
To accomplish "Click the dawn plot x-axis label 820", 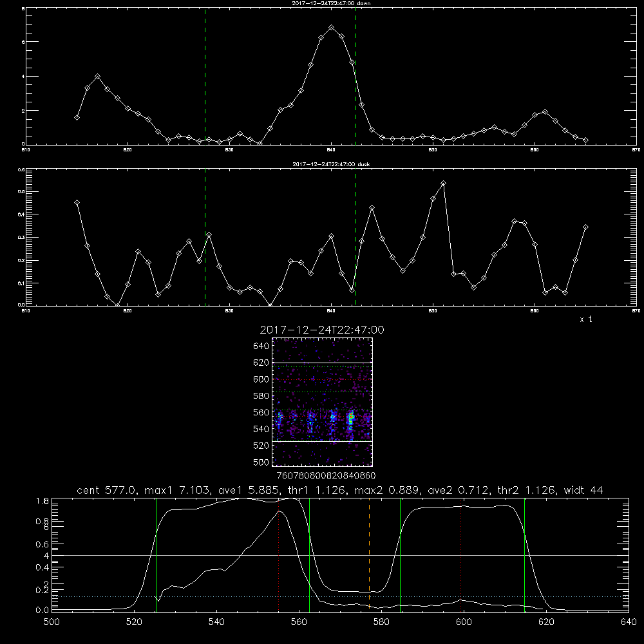I will 128,150.
